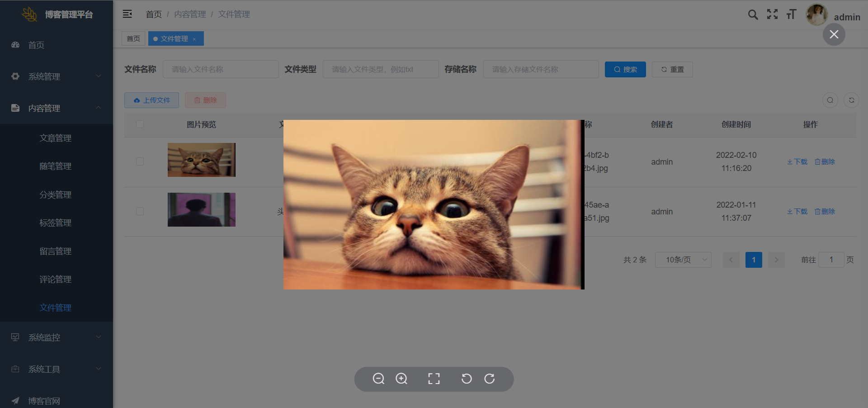Rotate preview image clockwise
Image resolution: width=868 pixels, height=408 pixels.
click(x=490, y=379)
